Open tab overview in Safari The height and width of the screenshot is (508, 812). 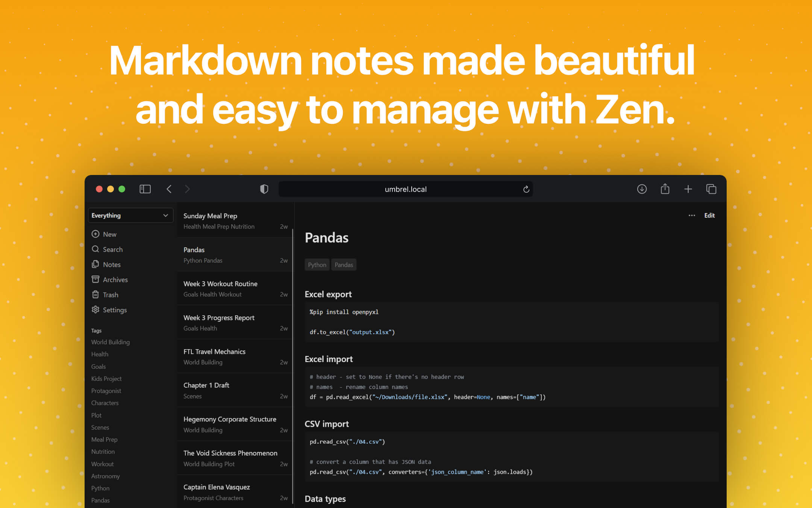point(711,189)
